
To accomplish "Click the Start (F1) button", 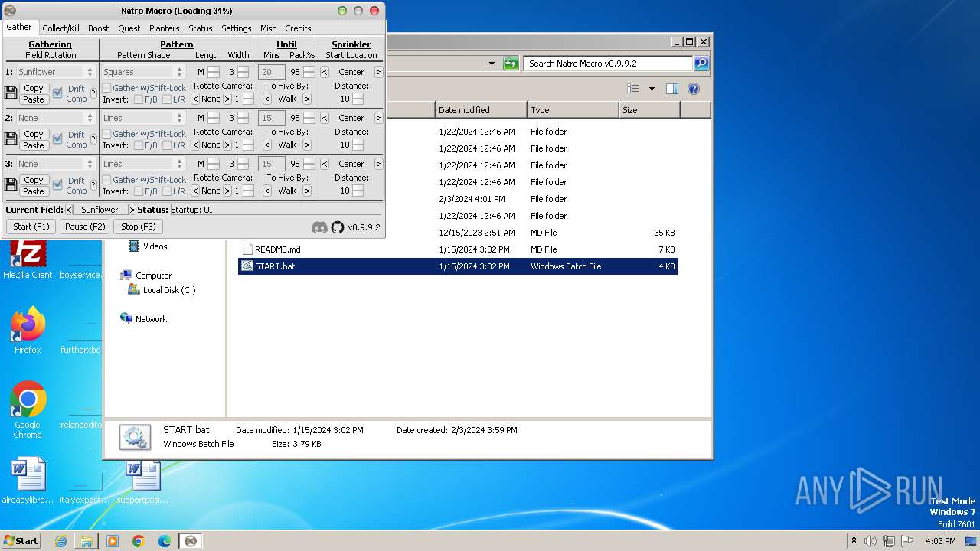I will tap(31, 227).
